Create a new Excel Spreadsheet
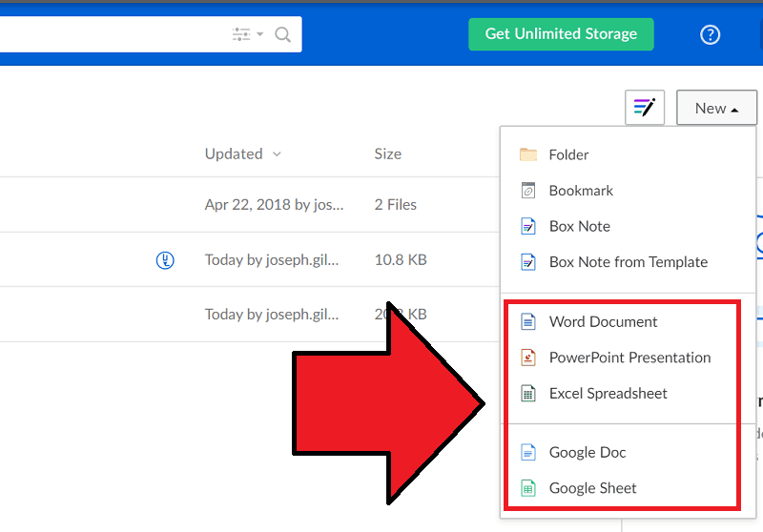Screen dimensions: 763x532 628,393
